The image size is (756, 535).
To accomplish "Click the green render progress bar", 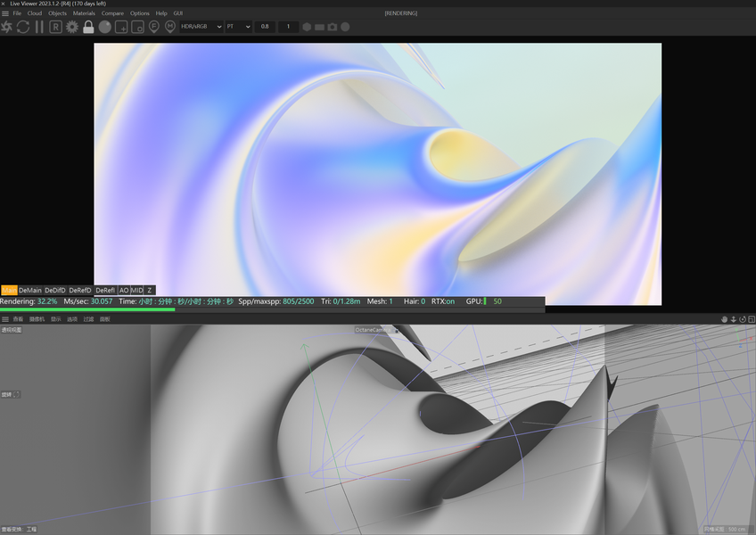I will coord(87,309).
